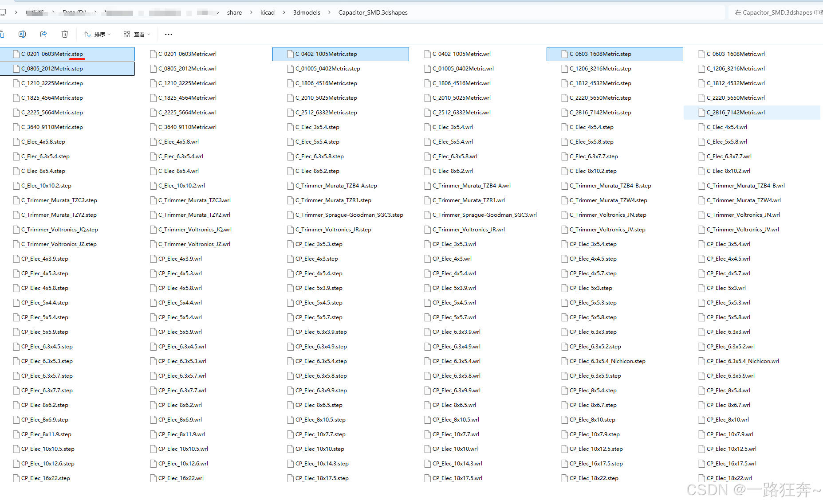Expand chevron after 3dmodels breadcrumb

[329, 12]
